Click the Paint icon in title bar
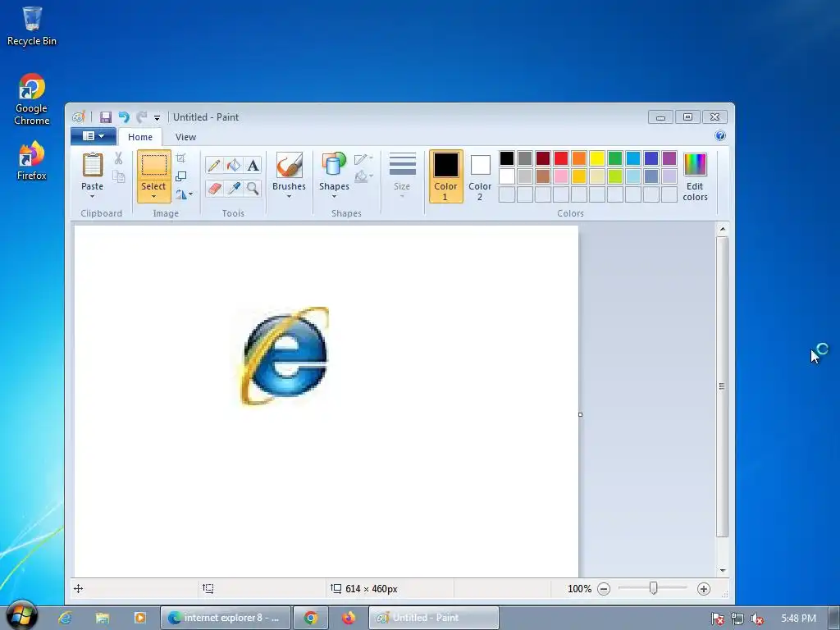This screenshot has height=630, width=840. point(79,117)
